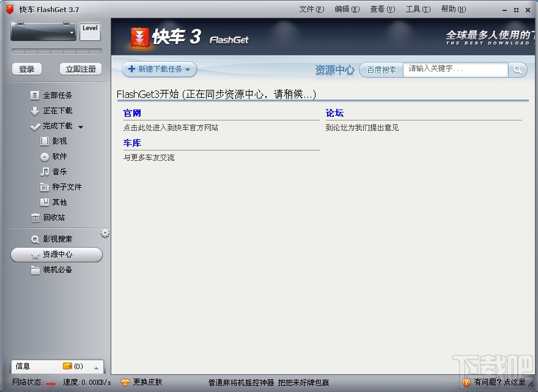The height and width of the screenshot is (392, 538).
Task: Open the Help (帮助) menu
Action: (x=453, y=9)
